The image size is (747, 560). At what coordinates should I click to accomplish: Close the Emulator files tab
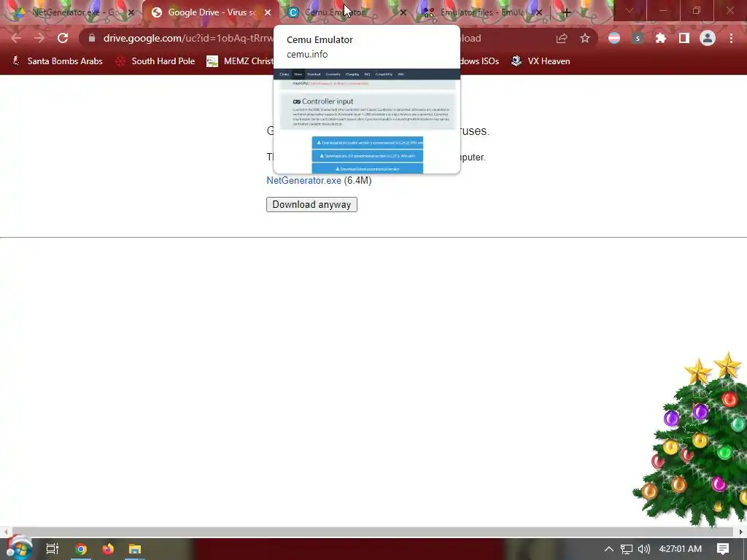[x=539, y=13]
